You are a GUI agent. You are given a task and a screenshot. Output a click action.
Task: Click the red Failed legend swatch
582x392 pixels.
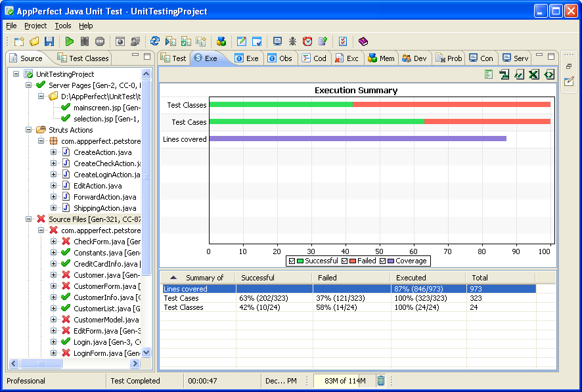point(353,261)
